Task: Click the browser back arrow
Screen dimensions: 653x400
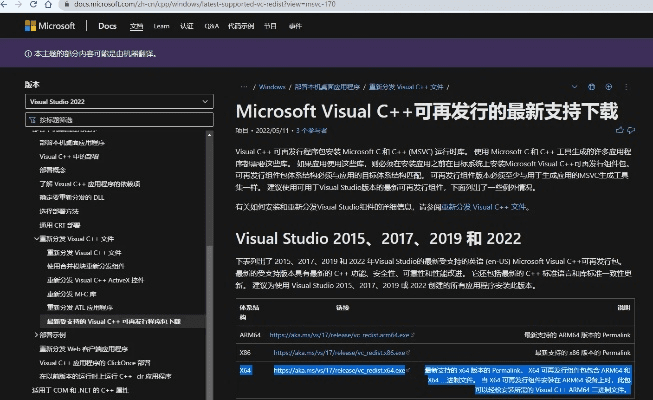Action: [4, 4]
